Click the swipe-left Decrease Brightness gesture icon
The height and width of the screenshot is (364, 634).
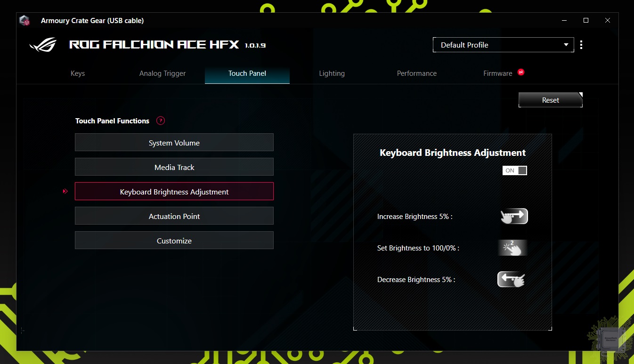(512, 279)
